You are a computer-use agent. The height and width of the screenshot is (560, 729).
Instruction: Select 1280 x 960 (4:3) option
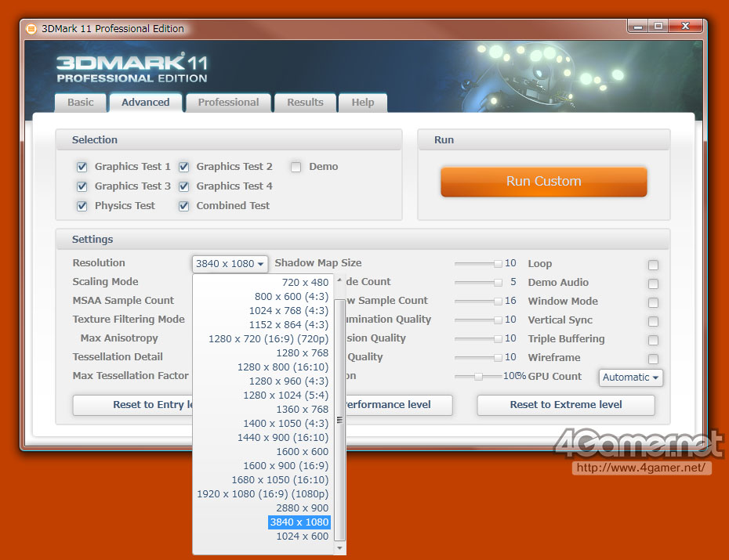click(x=288, y=381)
